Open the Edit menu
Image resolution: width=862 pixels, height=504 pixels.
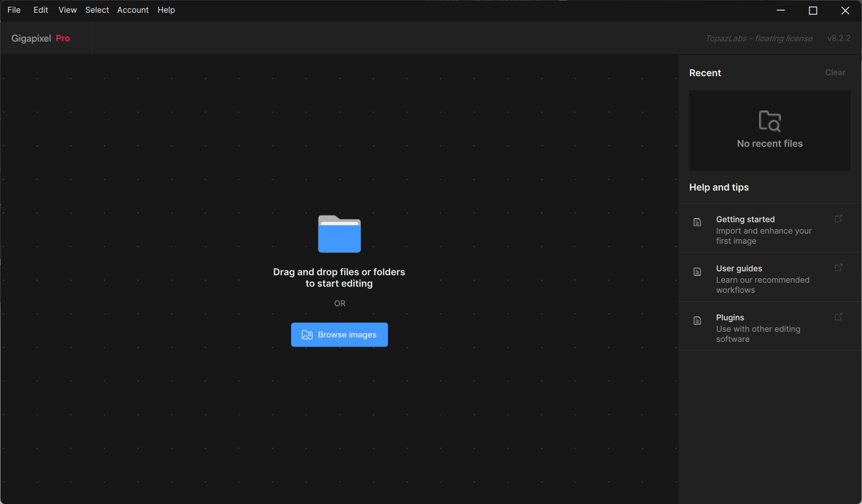tap(41, 10)
